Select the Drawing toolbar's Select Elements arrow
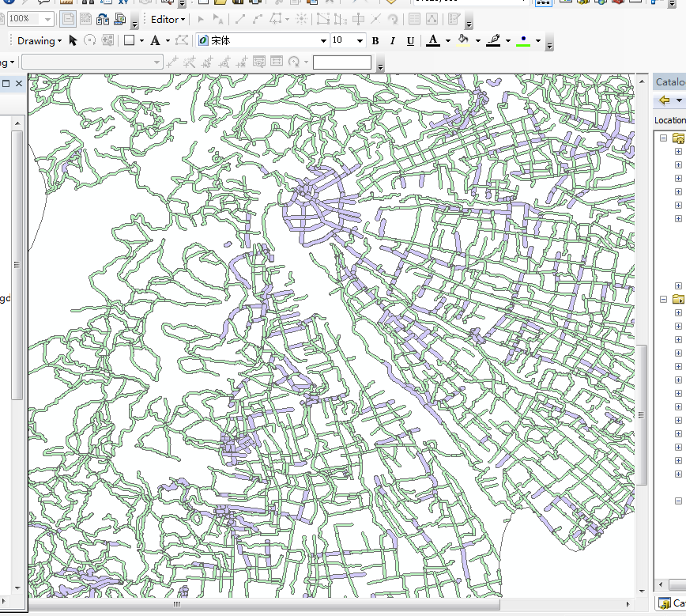The width and height of the screenshot is (686, 616). point(73,40)
